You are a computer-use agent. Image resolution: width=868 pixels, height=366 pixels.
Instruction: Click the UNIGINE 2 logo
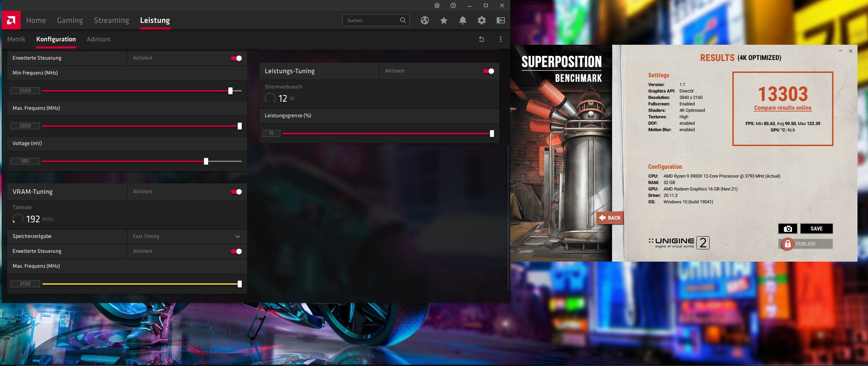coord(679,243)
